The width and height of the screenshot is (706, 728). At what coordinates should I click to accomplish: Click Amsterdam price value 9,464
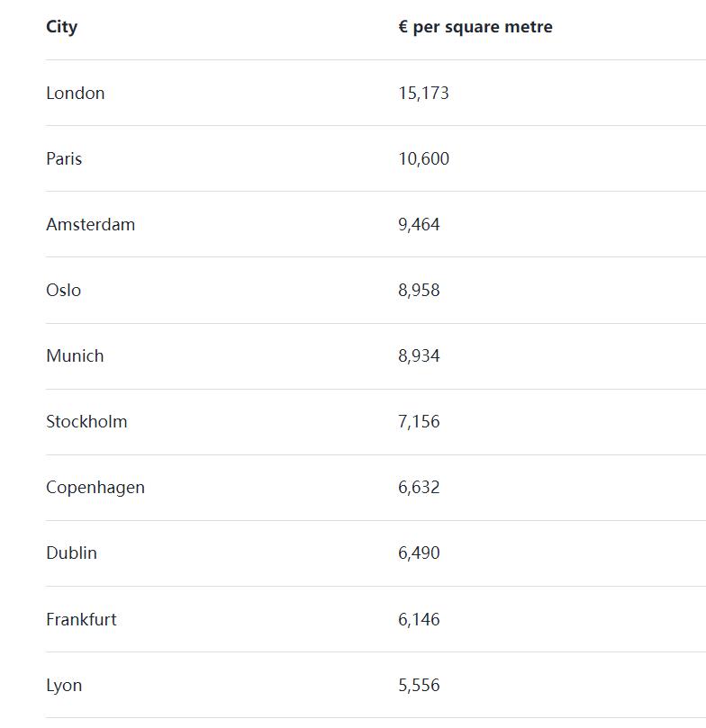point(419,225)
